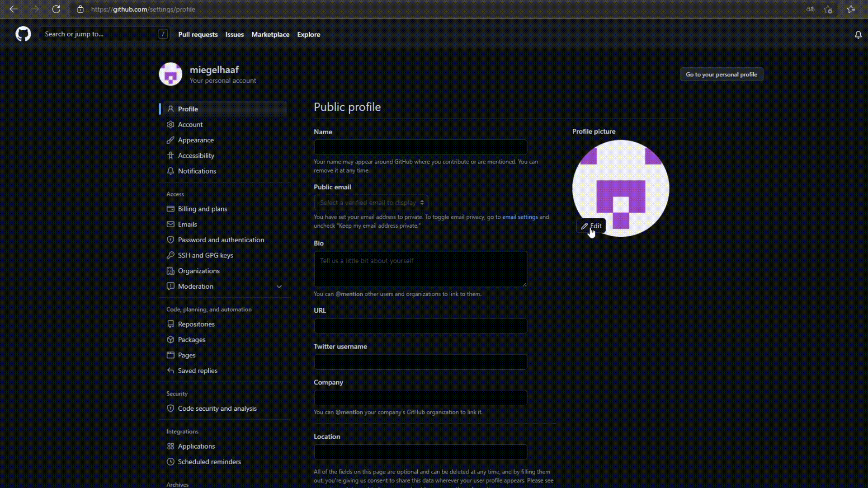Select the Repositories icon

pos(170,324)
